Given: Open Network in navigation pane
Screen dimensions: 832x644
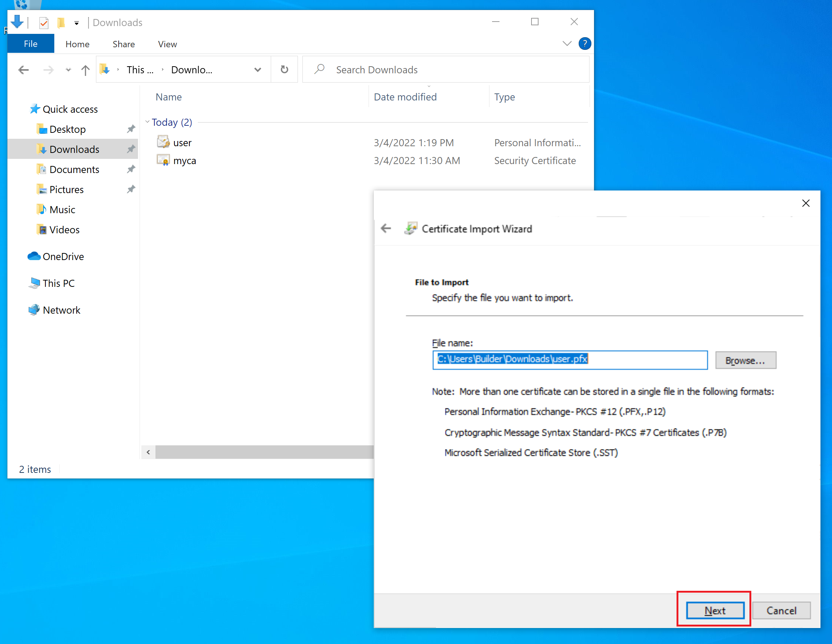Looking at the screenshot, I should pos(61,310).
